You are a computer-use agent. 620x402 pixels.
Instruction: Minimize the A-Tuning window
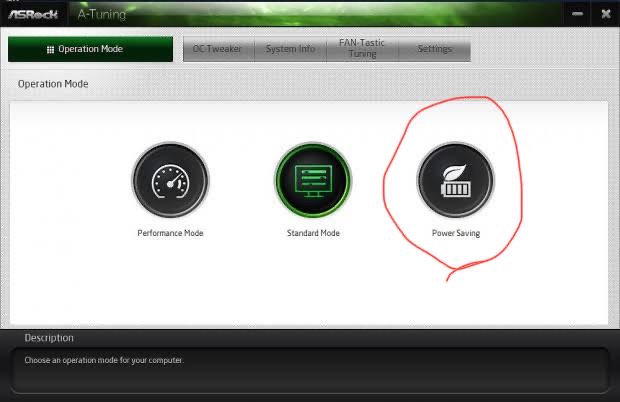pos(577,14)
